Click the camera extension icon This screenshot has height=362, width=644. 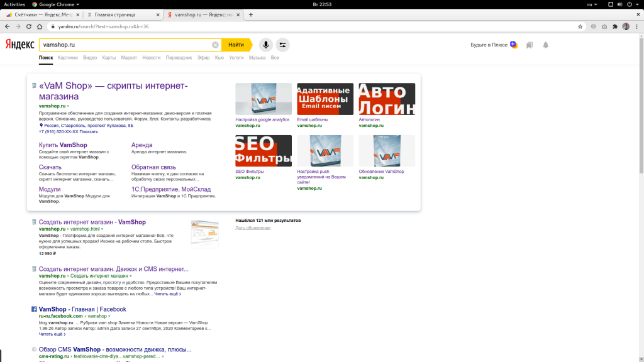(x=604, y=26)
